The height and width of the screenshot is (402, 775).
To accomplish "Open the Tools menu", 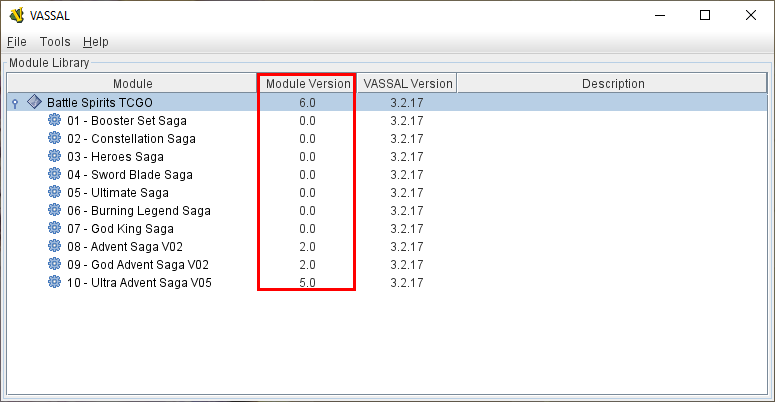I will coord(55,42).
